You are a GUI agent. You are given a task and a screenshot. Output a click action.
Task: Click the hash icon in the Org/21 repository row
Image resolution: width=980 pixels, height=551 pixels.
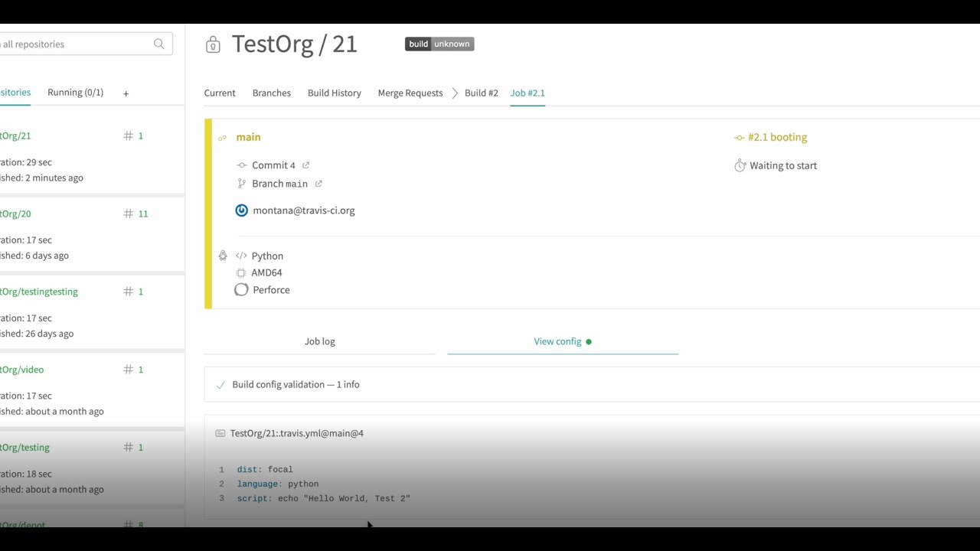pyautogui.click(x=128, y=135)
